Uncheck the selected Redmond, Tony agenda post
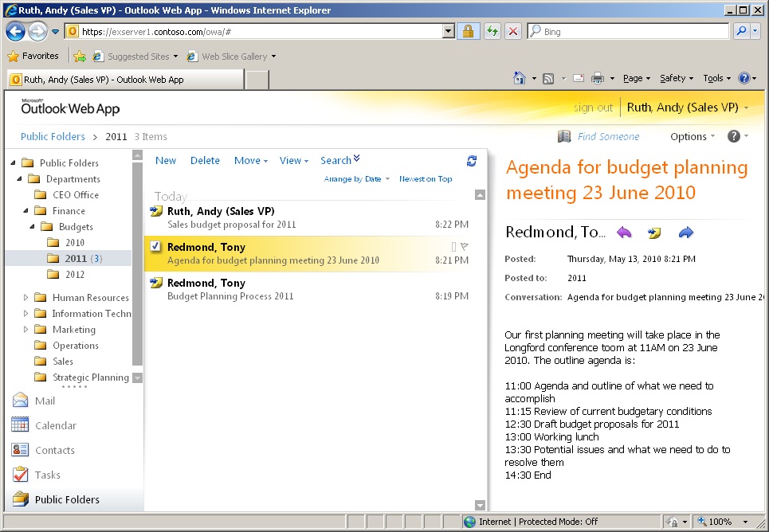The height and width of the screenshot is (532, 769). (156, 247)
